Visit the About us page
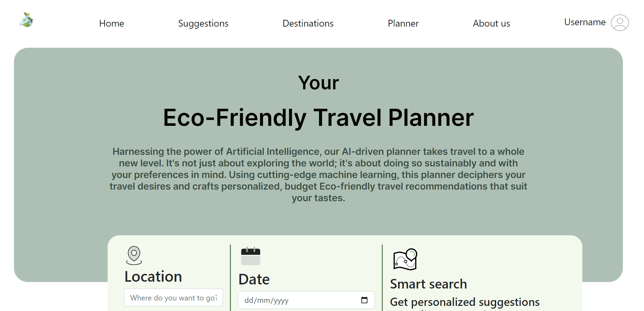 (491, 24)
